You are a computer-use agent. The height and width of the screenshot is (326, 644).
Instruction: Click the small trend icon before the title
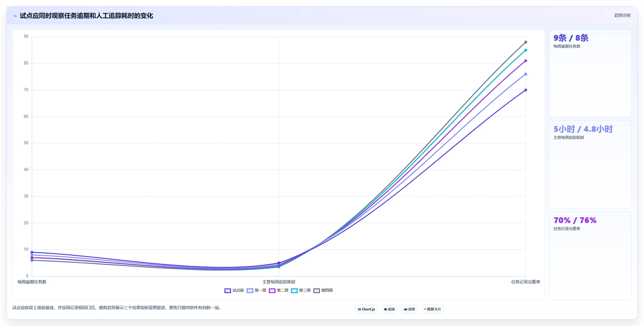15,16
